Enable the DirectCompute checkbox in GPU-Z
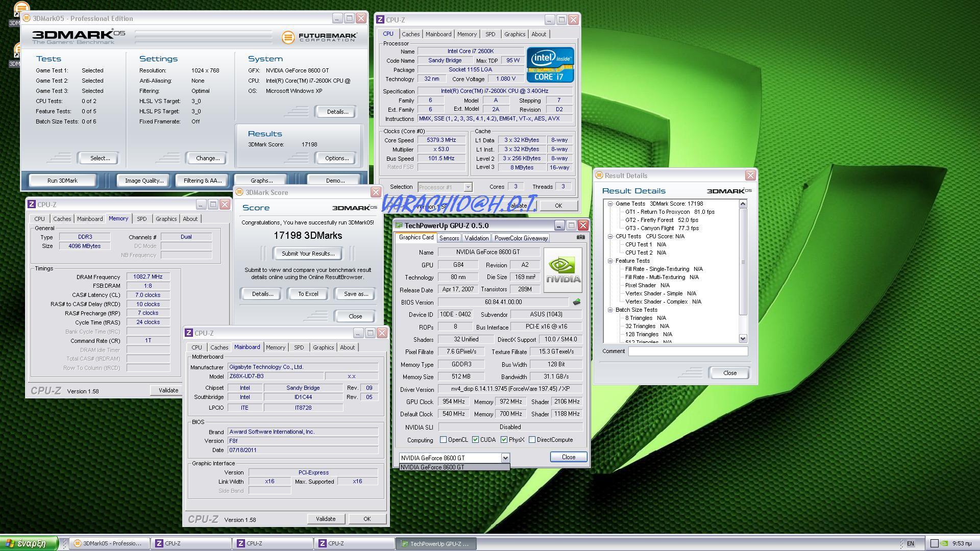This screenshot has height=551, width=980. click(532, 440)
